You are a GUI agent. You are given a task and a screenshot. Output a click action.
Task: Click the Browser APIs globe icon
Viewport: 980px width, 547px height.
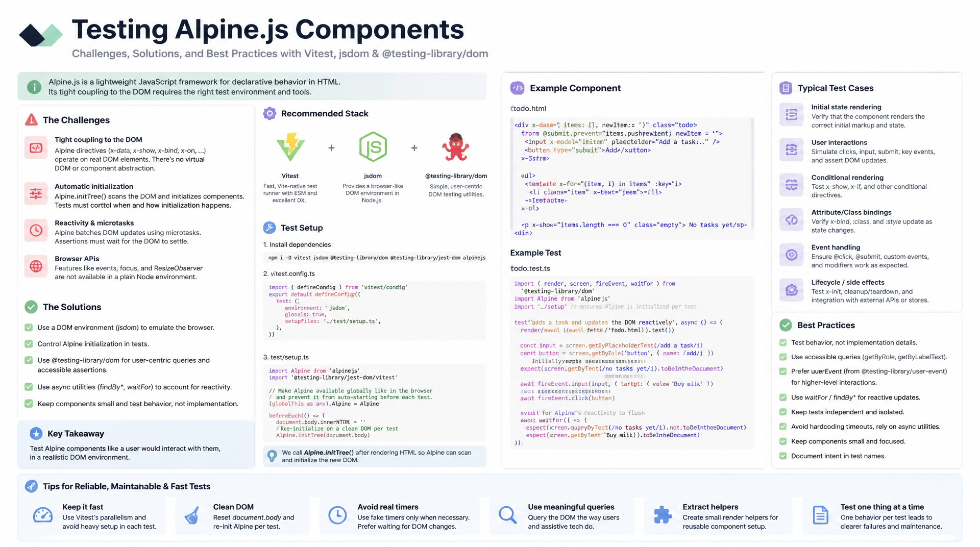[36, 266]
